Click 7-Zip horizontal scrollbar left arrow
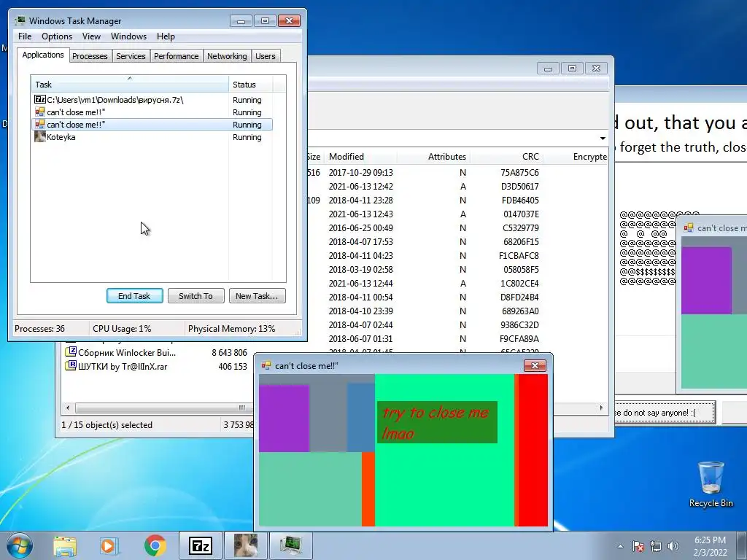Screen dimensions: 747x560 pos(68,408)
